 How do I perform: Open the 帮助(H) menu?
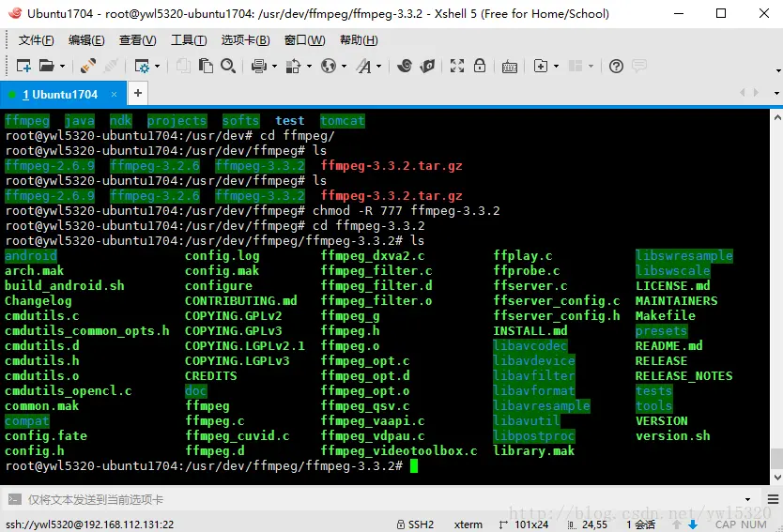tap(359, 40)
